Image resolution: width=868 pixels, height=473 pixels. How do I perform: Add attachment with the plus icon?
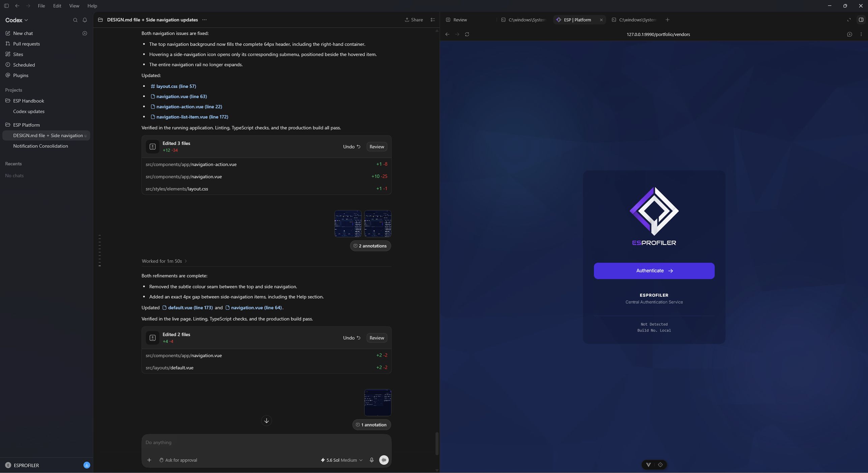(149, 460)
